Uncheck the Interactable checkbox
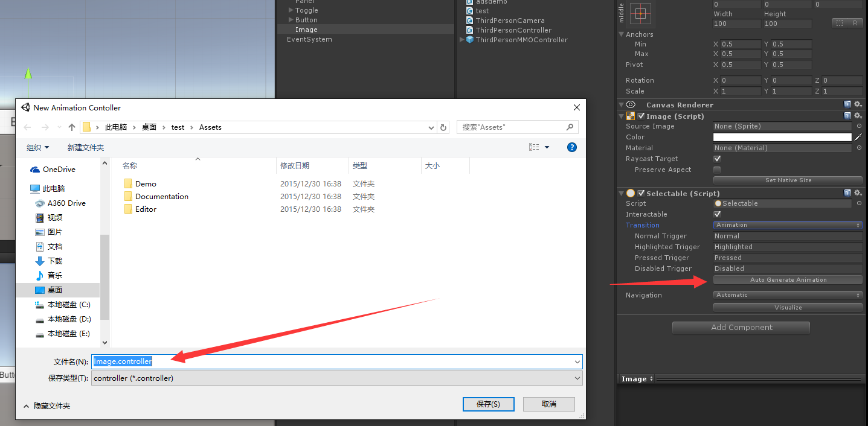This screenshot has width=868, height=426. pos(717,214)
